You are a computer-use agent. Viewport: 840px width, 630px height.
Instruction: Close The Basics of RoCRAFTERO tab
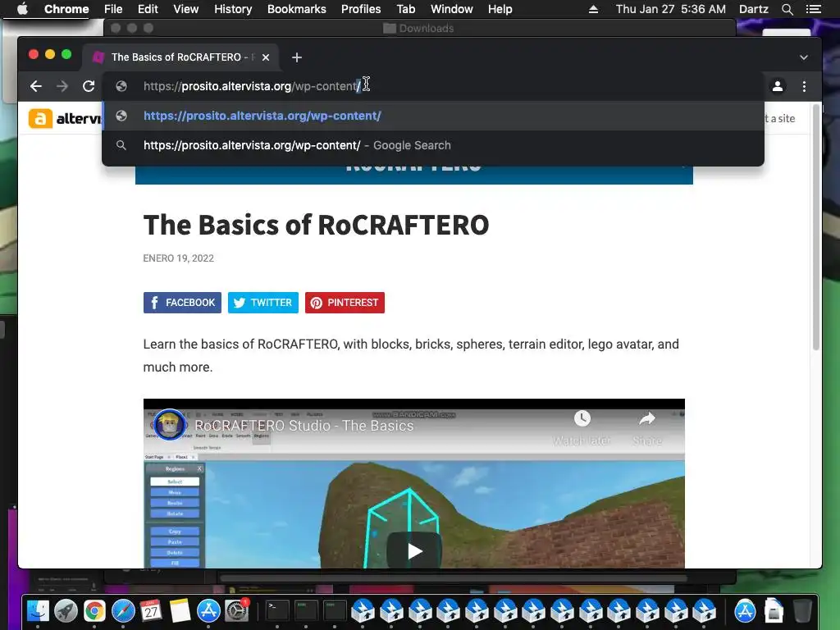(266, 57)
